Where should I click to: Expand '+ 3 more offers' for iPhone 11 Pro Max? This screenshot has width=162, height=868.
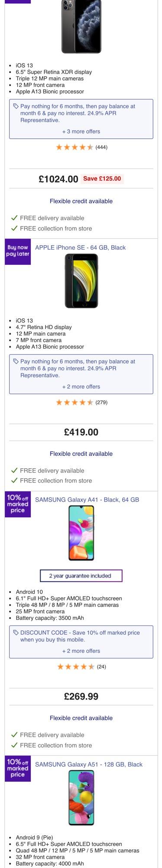point(81,132)
